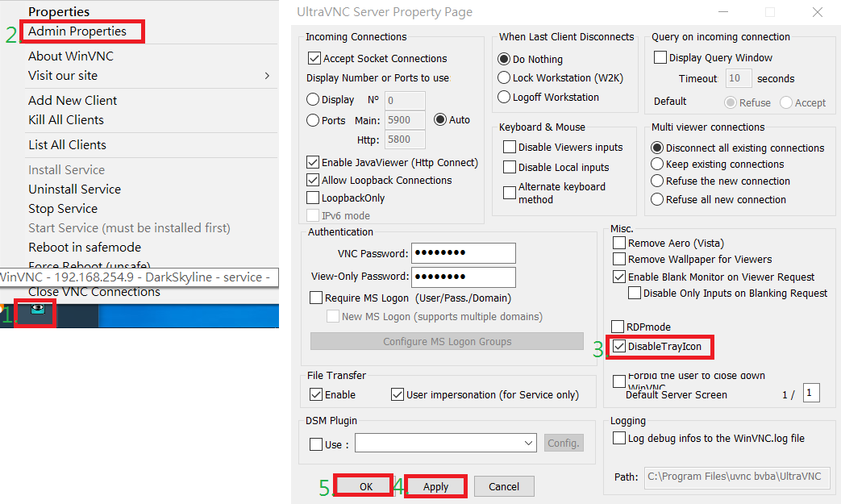Uncheck Accept Socket Connections
The image size is (841, 504).
[314, 58]
